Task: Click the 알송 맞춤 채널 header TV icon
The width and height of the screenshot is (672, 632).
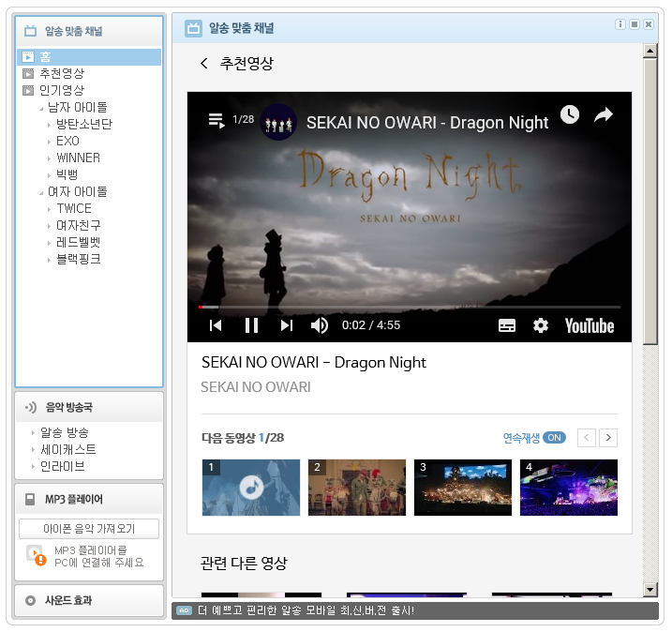Action: pos(193,29)
